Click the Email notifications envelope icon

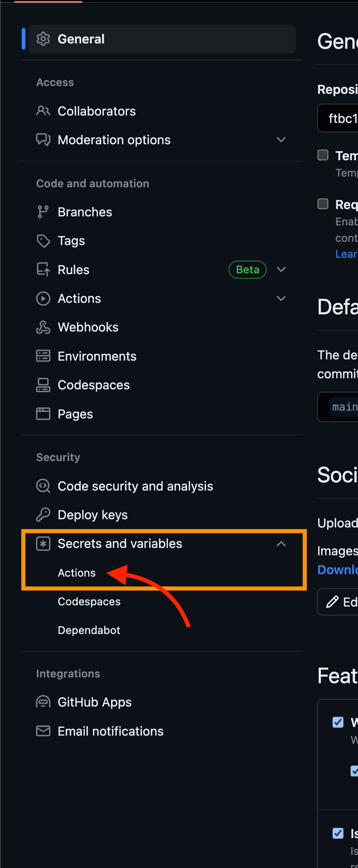(x=43, y=731)
